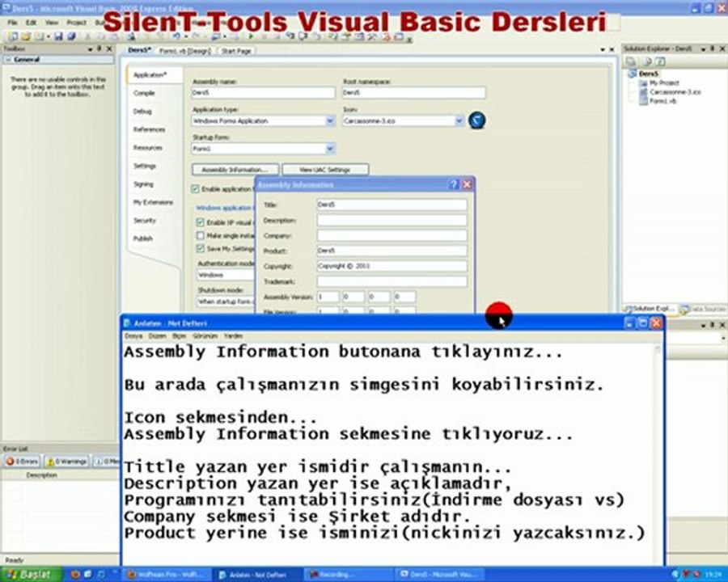Pin the Toolbox panel with pushpin icon

click(x=99, y=48)
